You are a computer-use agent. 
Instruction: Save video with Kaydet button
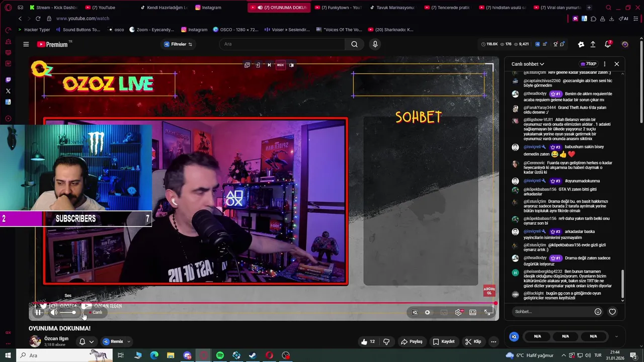pos(444,341)
